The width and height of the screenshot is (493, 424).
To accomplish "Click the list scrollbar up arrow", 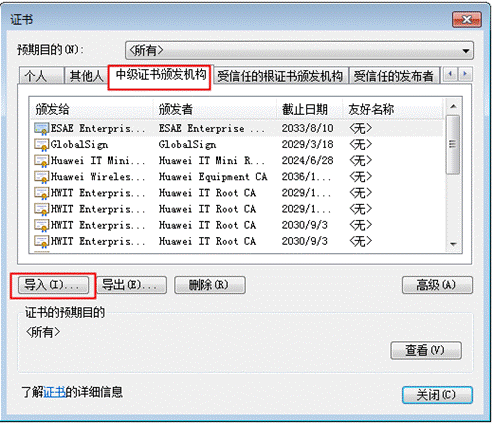I will (x=453, y=106).
